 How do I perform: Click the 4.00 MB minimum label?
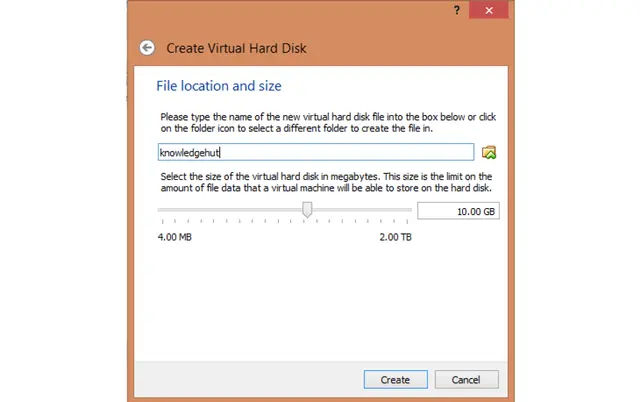(175, 237)
